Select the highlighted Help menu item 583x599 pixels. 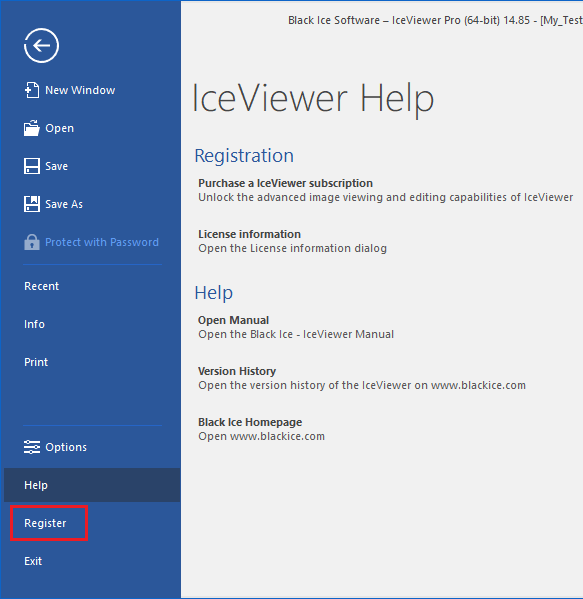coord(92,485)
